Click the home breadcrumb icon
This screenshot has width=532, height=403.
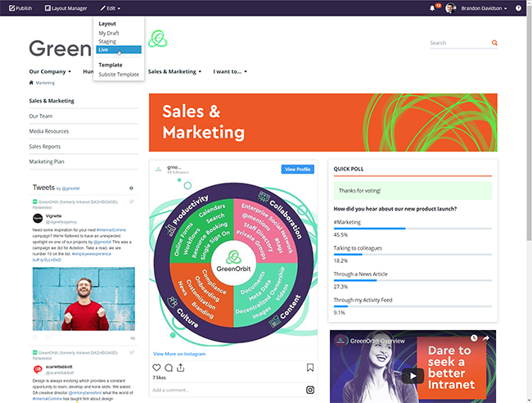click(31, 83)
